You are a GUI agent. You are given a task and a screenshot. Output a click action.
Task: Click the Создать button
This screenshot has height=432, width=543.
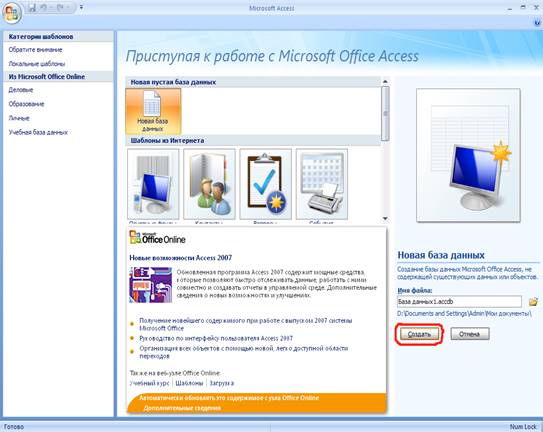[x=419, y=334]
